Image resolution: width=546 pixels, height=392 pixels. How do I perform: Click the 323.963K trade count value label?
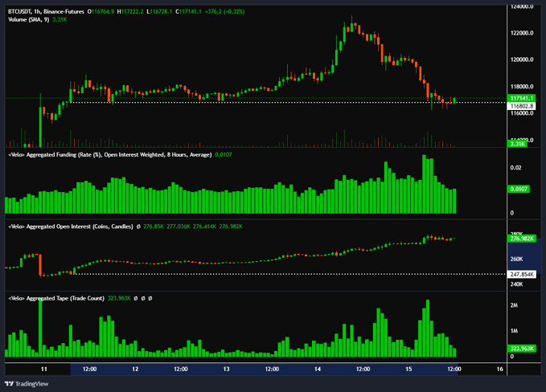pos(522,349)
